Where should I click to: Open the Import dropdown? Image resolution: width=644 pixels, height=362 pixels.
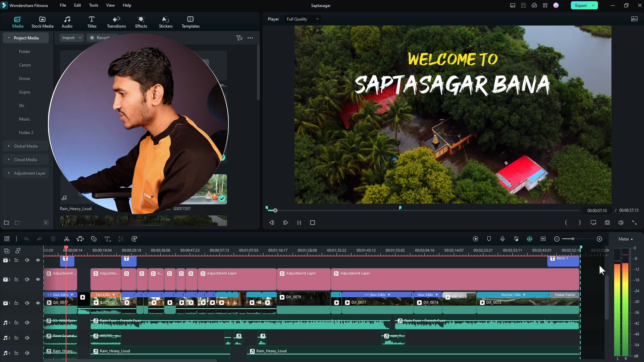click(x=71, y=38)
